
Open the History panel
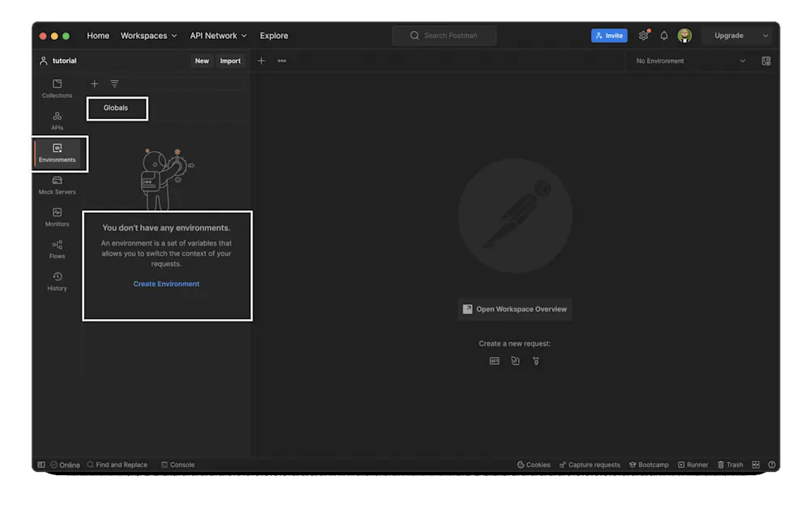[56, 280]
